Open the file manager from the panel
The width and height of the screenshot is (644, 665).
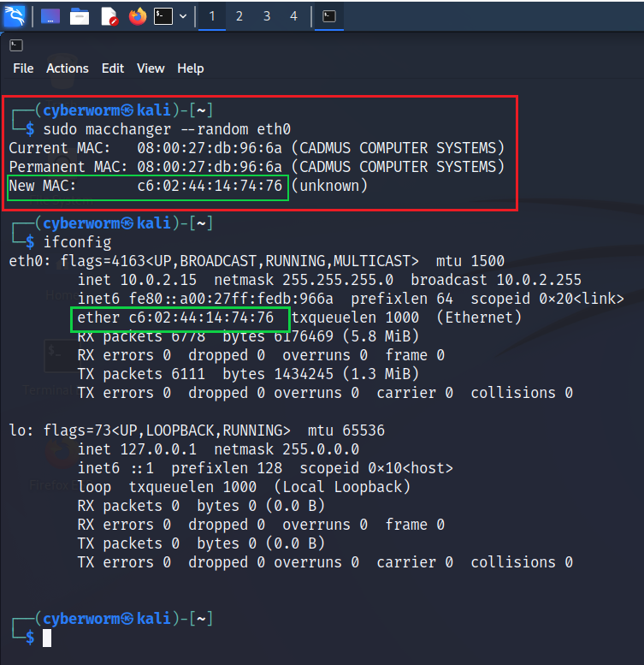80,16
